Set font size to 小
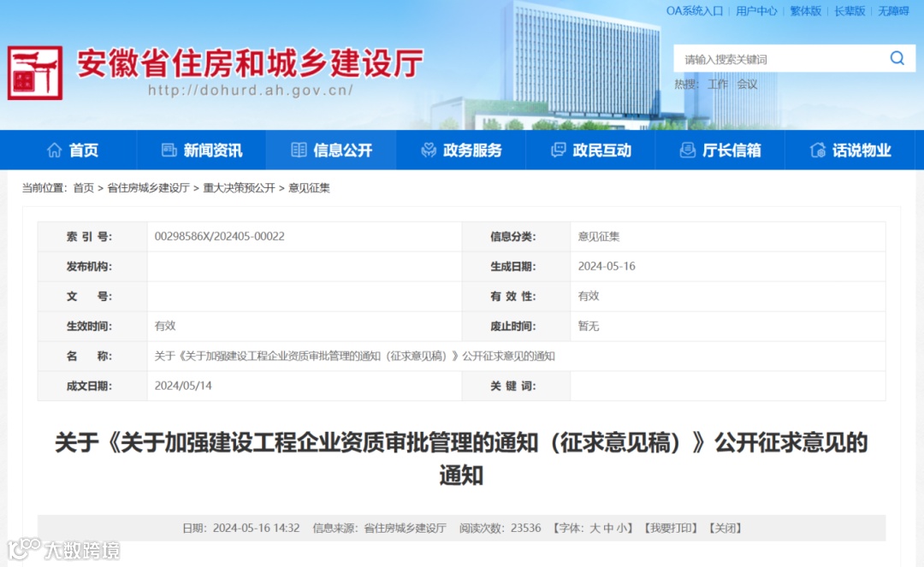The height and width of the screenshot is (567, 924). click(x=622, y=529)
